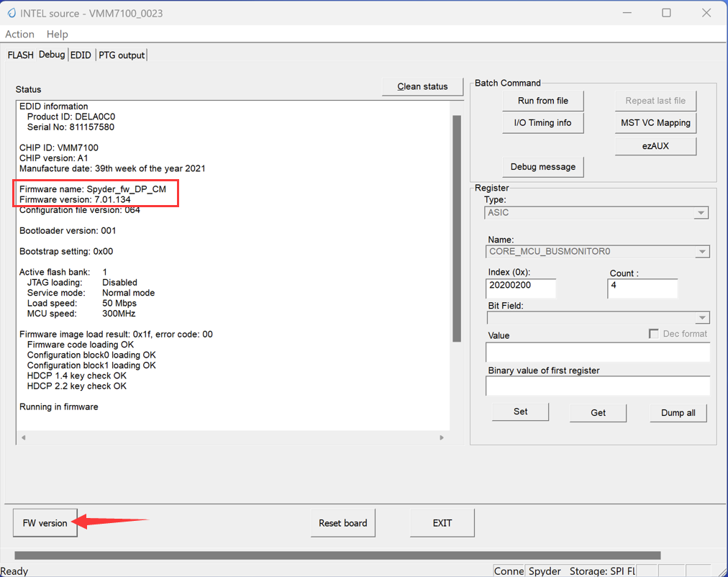Click the Binary value of first register field
The height and width of the screenshot is (577, 728).
tap(598, 386)
